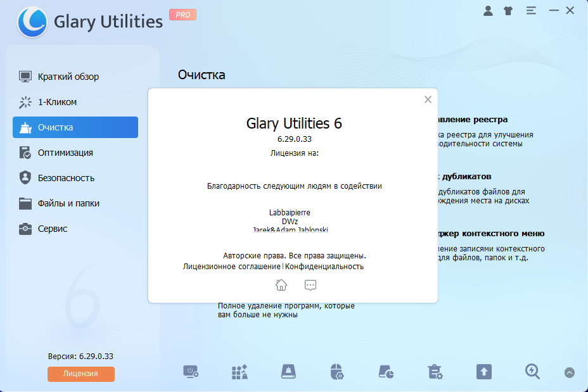
Task: Launch the uninstall manager trash icon
Action: coord(435,372)
